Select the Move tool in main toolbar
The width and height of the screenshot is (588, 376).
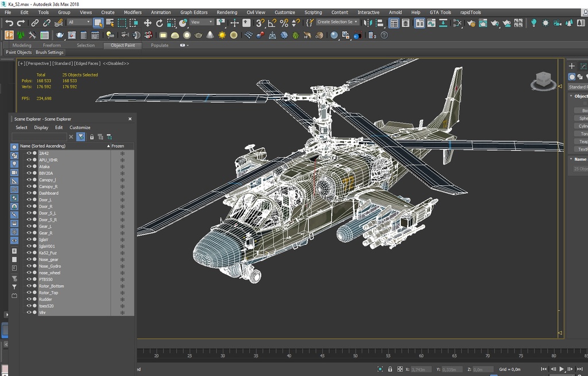pos(148,23)
